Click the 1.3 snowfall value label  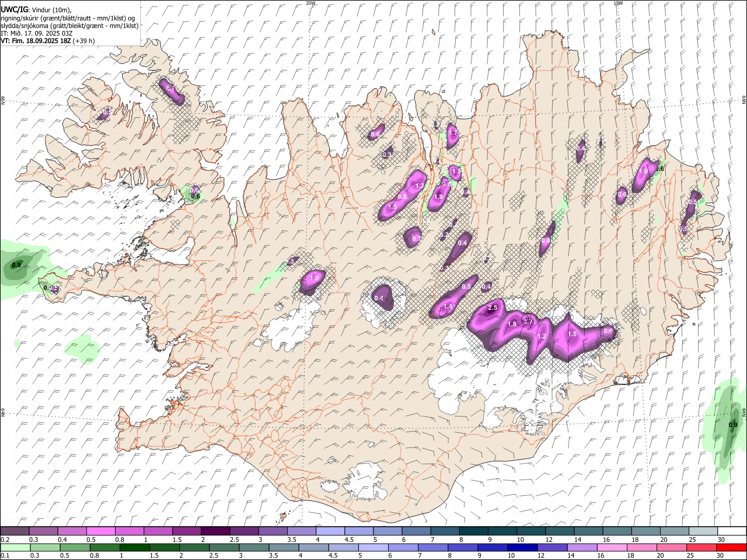coord(419,186)
